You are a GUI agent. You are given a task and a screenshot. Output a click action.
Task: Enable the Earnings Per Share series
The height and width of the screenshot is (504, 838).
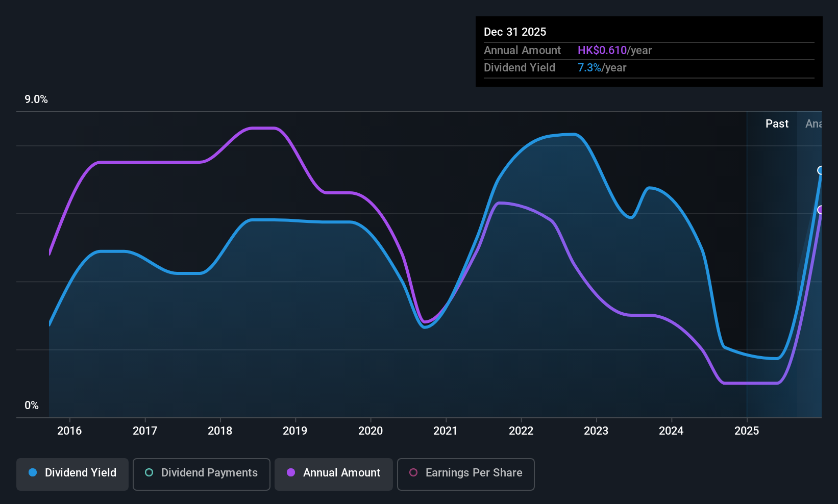pyautogui.click(x=465, y=473)
